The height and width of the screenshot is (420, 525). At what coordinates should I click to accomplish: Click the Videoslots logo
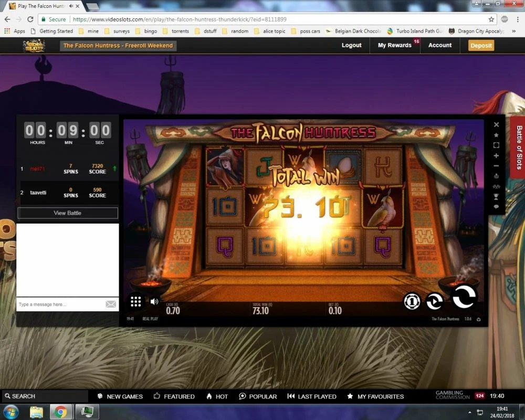point(34,46)
